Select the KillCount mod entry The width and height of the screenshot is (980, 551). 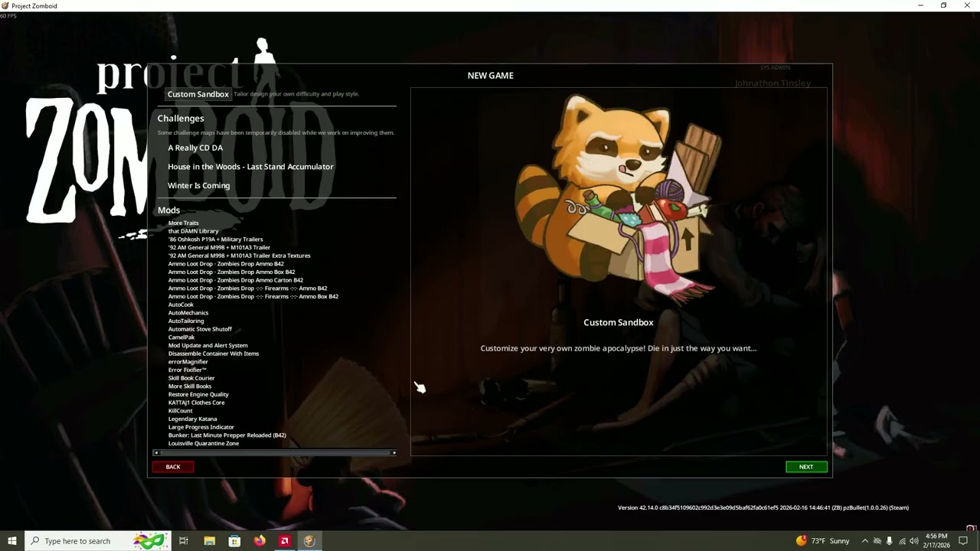click(x=180, y=411)
